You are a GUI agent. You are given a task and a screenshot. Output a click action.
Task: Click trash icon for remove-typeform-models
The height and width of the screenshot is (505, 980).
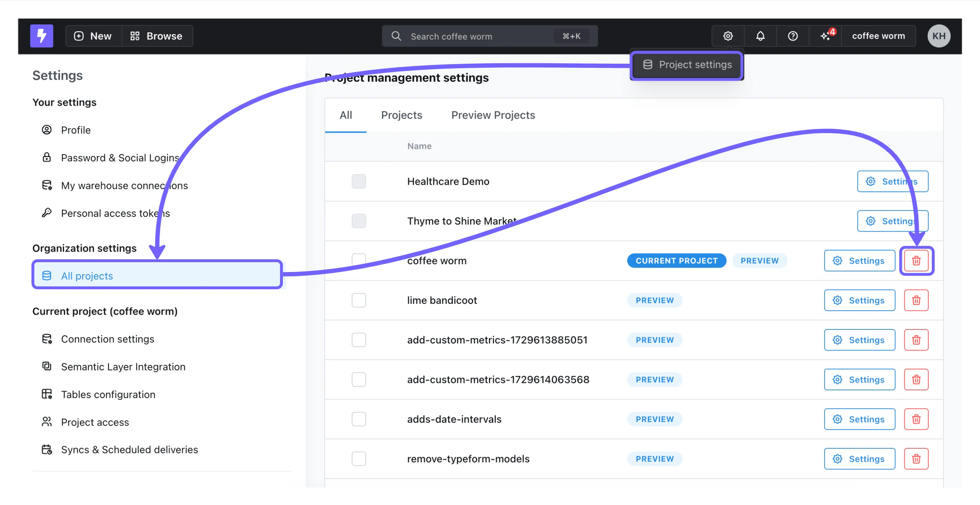[916, 459]
